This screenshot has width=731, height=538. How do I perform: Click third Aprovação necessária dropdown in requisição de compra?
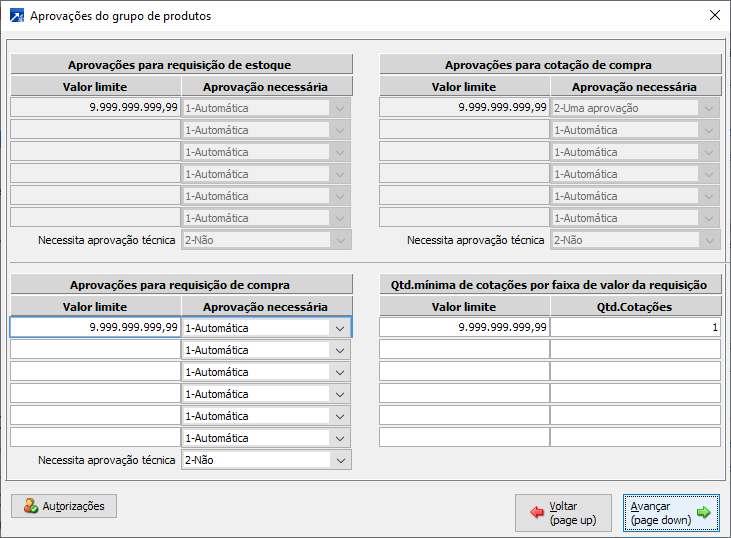coord(341,372)
